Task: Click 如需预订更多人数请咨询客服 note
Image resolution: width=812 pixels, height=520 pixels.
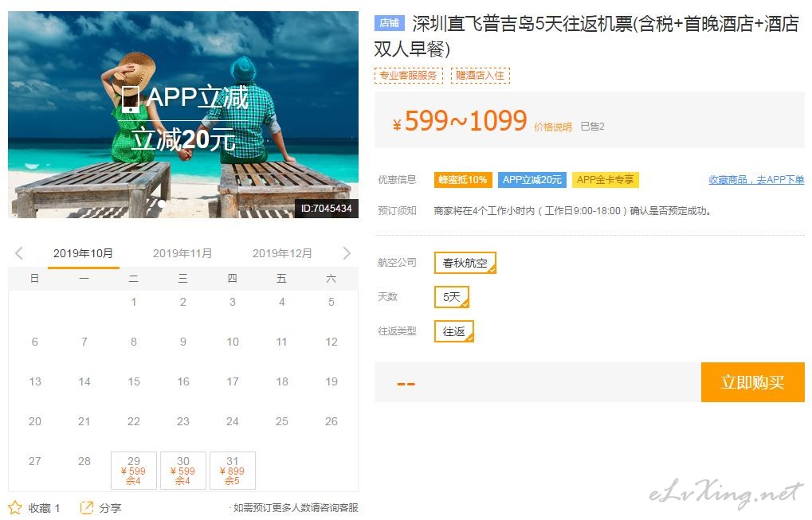Action: (x=295, y=507)
